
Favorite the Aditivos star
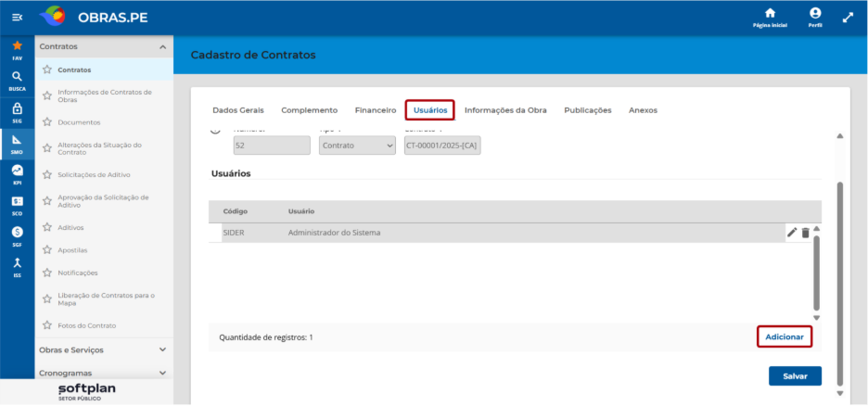point(47,227)
